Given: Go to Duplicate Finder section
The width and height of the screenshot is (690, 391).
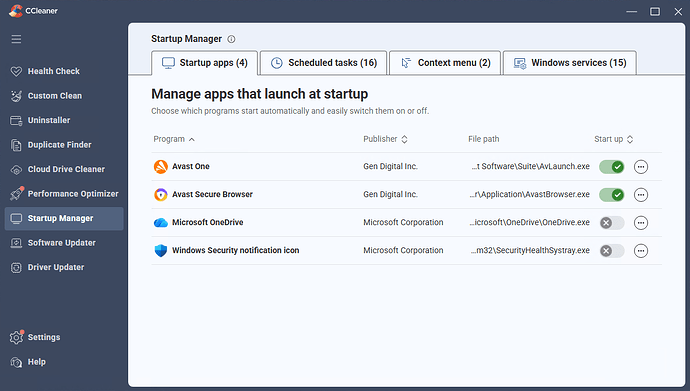Looking at the screenshot, I should 59,145.
